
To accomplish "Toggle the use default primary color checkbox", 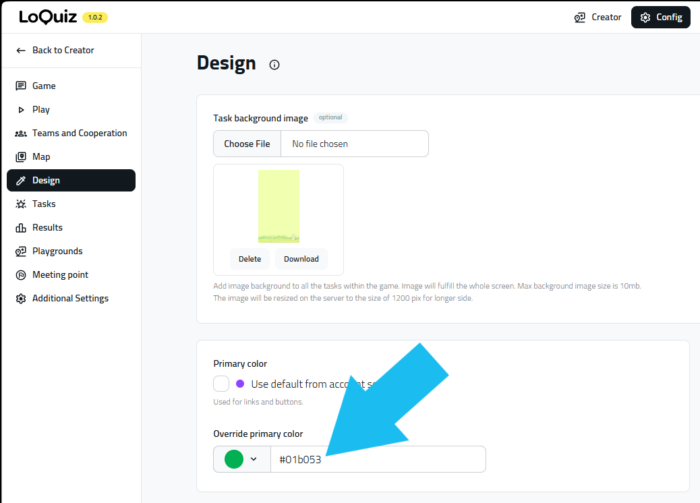I will tap(222, 383).
